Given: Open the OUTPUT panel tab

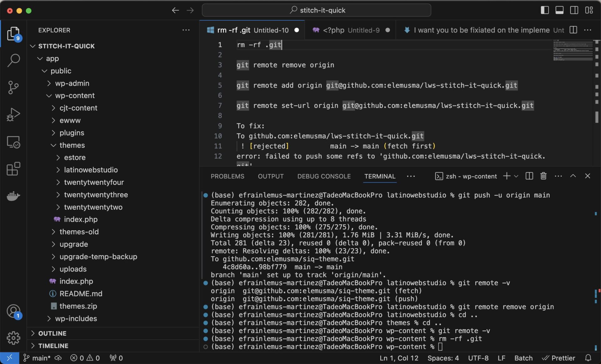Looking at the screenshot, I should (271, 176).
